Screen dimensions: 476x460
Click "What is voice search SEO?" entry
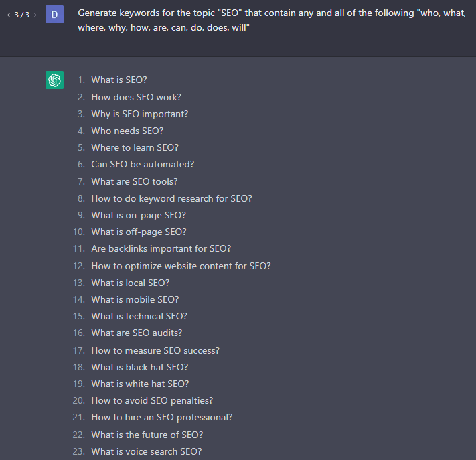coord(147,451)
